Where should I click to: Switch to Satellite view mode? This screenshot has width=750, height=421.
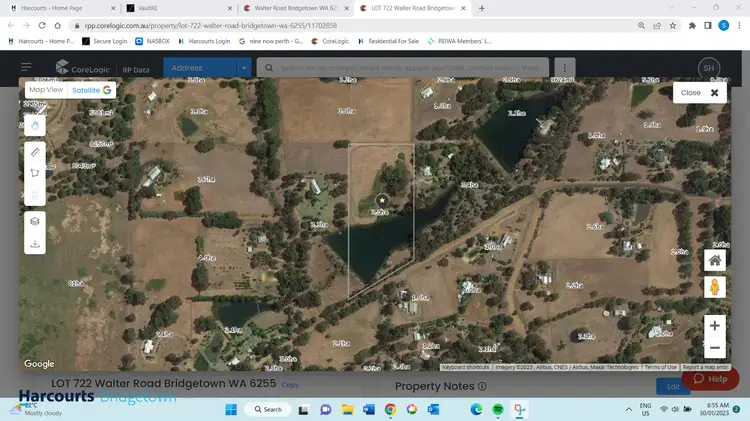pyautogui.click(x=91, y=90)
